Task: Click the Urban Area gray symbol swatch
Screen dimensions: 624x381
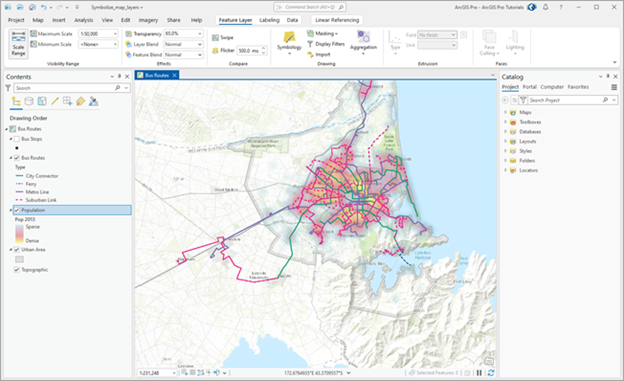Action: 19,259
